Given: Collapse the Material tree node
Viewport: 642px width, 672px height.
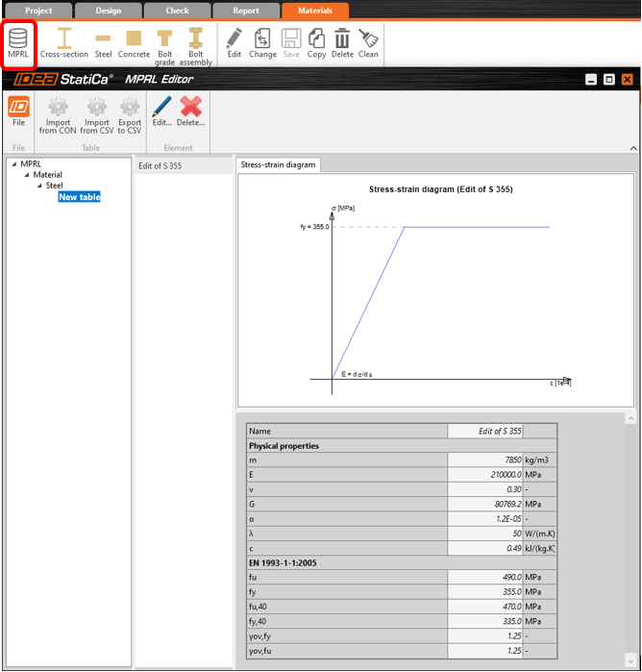Looking at the screenshot, I should tap(27, 175).
